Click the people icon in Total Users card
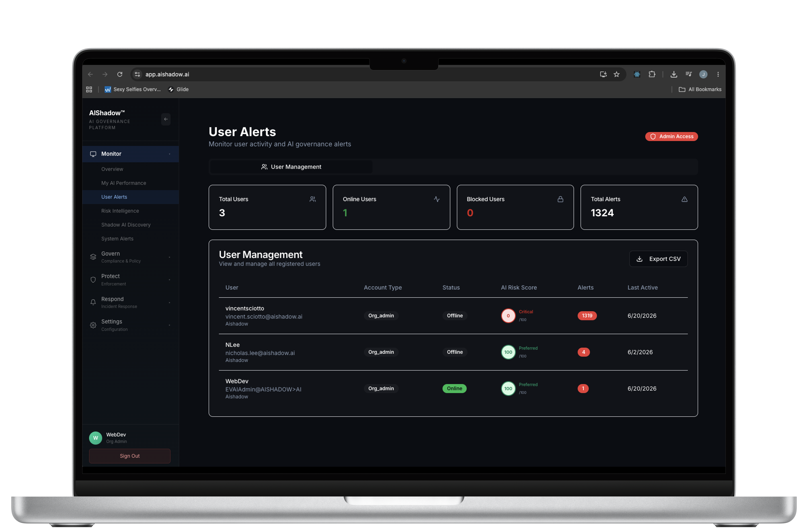This screenshot has height=532, width=808. (313, 199)
